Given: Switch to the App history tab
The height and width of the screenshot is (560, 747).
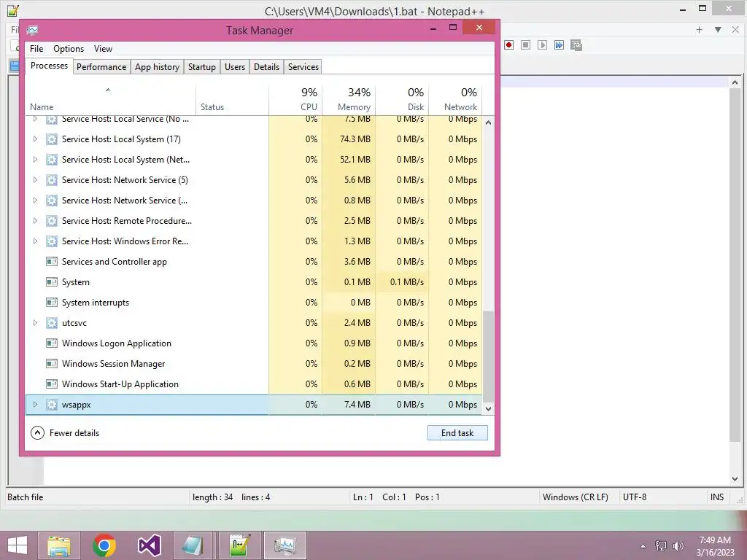Looking at the screenshot, I should [x=158, y=66].
